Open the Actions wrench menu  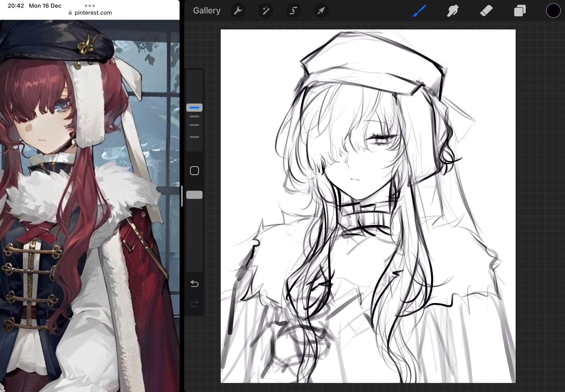coord(238,11)
